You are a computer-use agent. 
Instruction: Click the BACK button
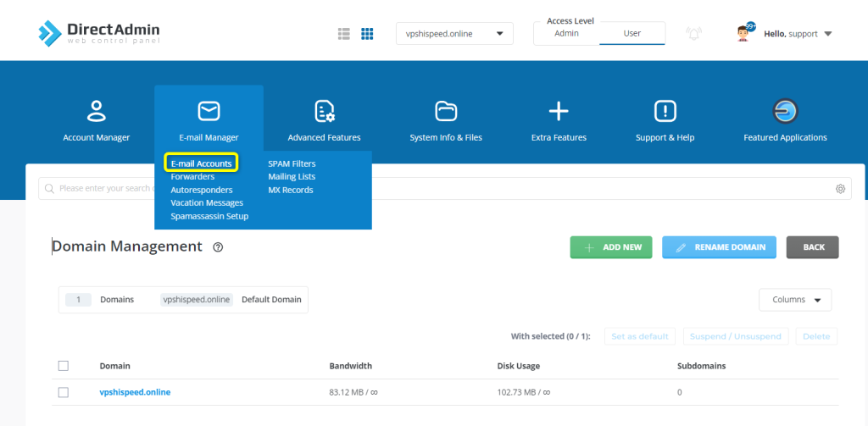[x=813, y=247]
